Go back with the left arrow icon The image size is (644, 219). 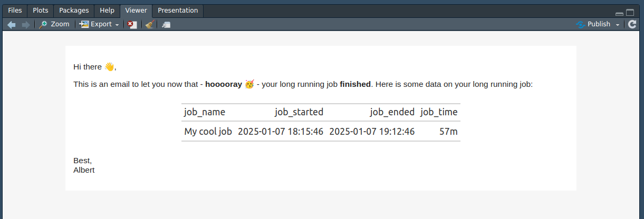12,24
